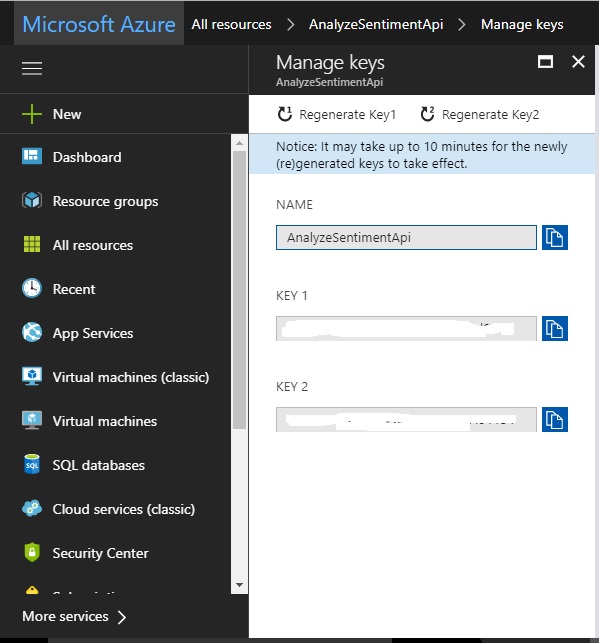Open AnalyzeSentimentApi breadcrumb item
The width and height of the screenshot is (599, 643).
pos(376,25)
